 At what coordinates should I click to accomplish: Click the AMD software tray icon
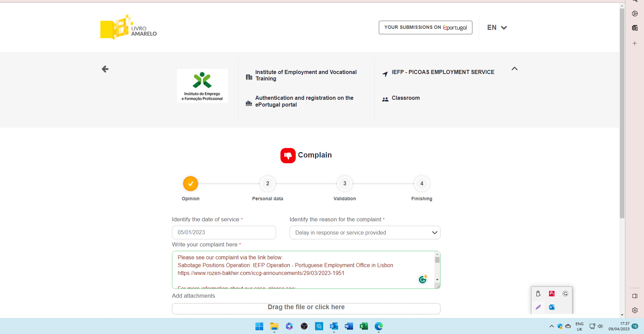(x=552, y=294)
